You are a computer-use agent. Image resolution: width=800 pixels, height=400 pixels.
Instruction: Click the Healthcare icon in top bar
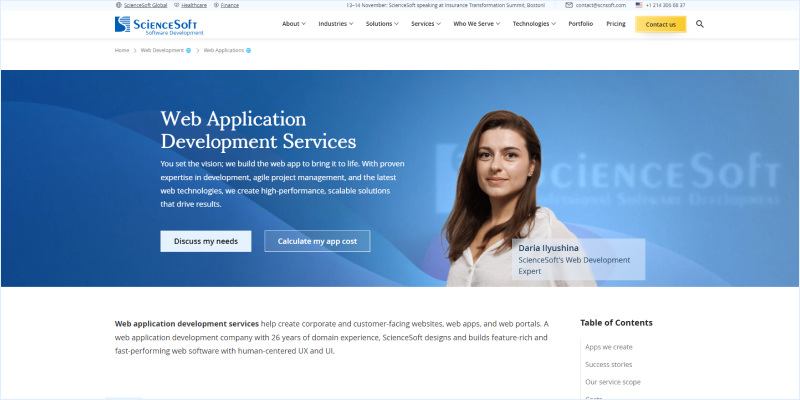pos(176,5)
